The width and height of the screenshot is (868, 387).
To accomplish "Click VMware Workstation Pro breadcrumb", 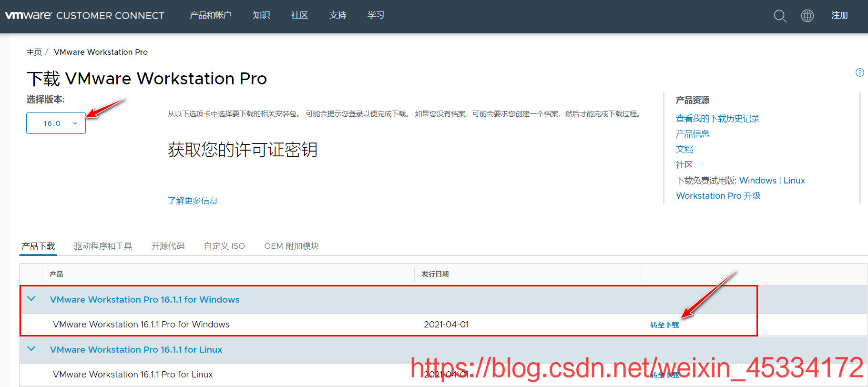I will point(101,52).
